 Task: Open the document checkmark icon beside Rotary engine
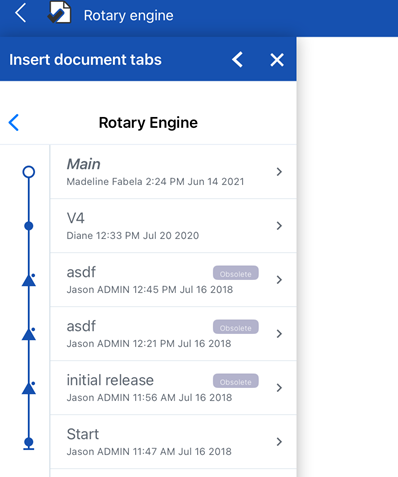click(59, 12)
